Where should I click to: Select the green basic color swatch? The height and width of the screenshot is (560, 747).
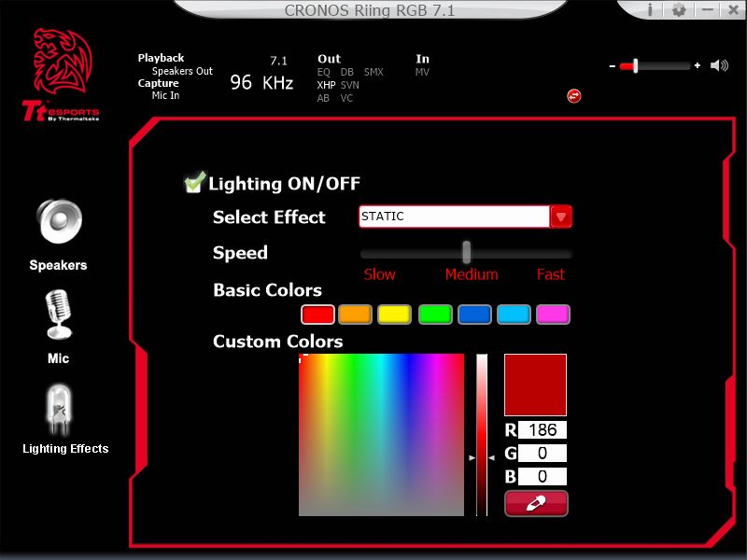tap(435, 315)
